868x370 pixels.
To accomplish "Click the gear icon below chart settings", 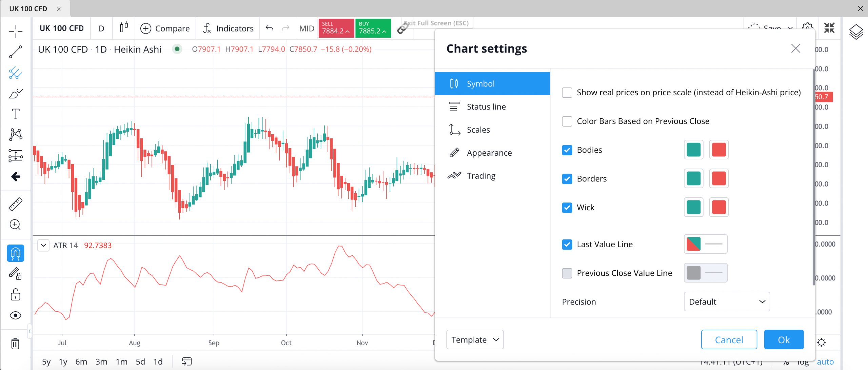I will (821, 343).
